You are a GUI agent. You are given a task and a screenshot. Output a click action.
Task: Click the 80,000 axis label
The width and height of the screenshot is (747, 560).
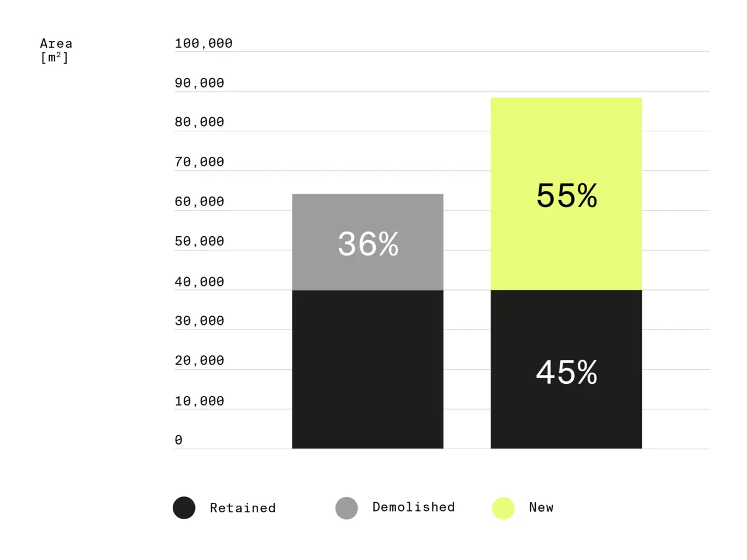tap(199, 122)
